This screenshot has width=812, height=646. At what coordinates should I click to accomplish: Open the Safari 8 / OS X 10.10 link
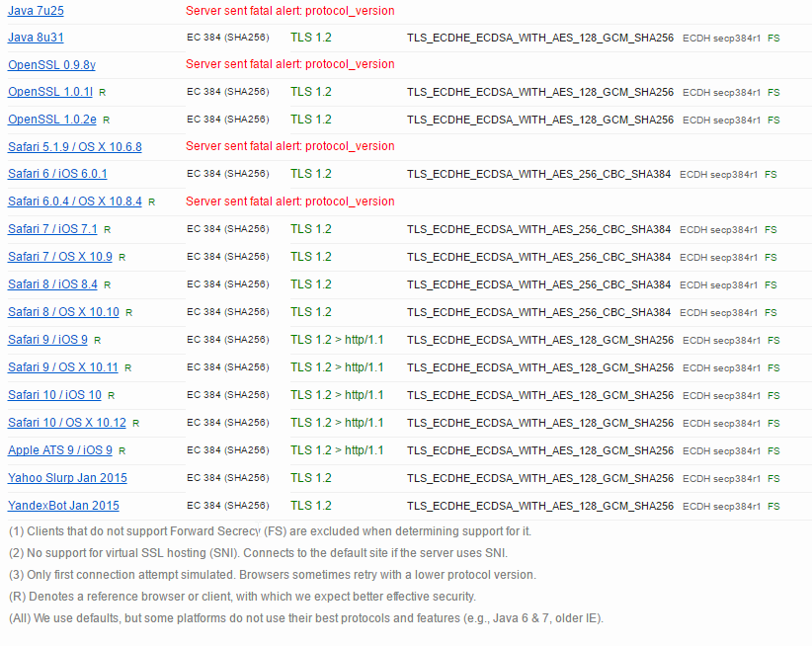[x=63, y=311]
